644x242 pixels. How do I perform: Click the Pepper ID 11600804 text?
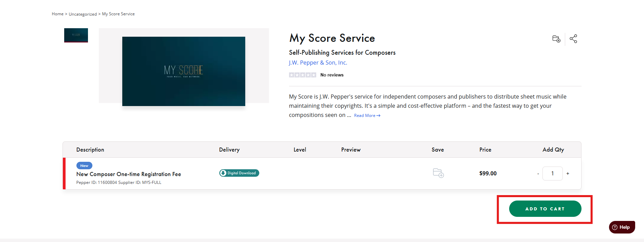96,183
